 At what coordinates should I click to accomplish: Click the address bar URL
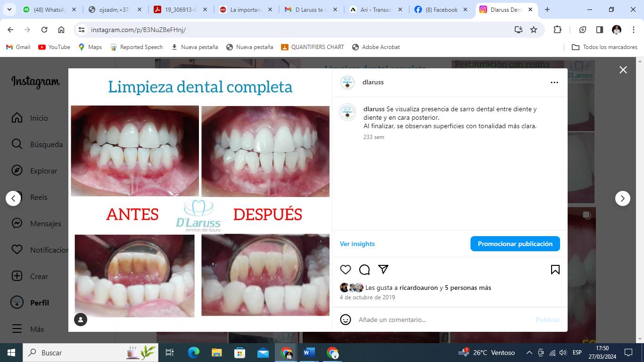[x=139, y=30]
